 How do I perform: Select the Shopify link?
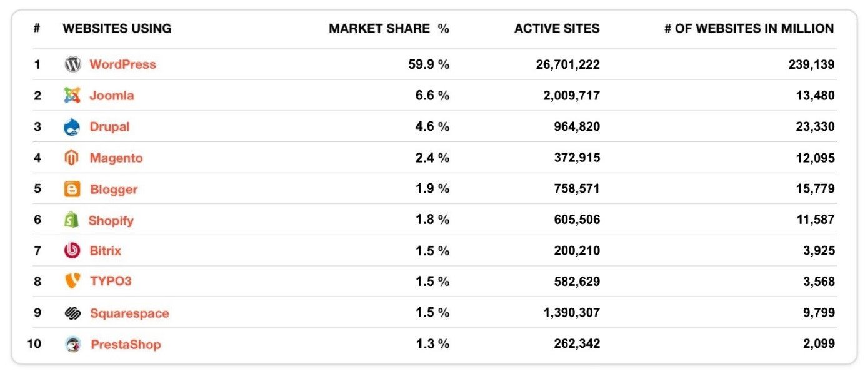pyautogui.click(x=111, y=221)
